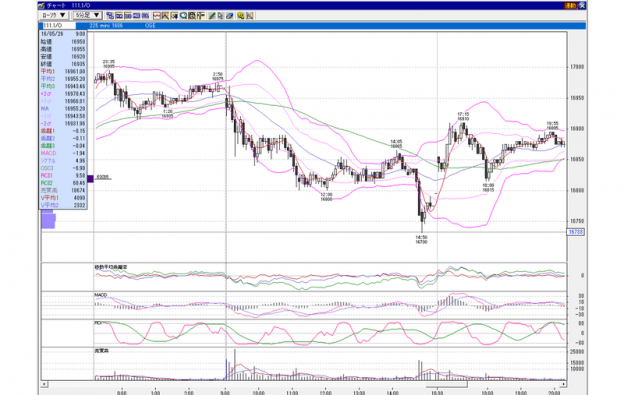Click the current price label 16733 on axis
Viewport: 624px width, 395px height.
coord(575,232)
